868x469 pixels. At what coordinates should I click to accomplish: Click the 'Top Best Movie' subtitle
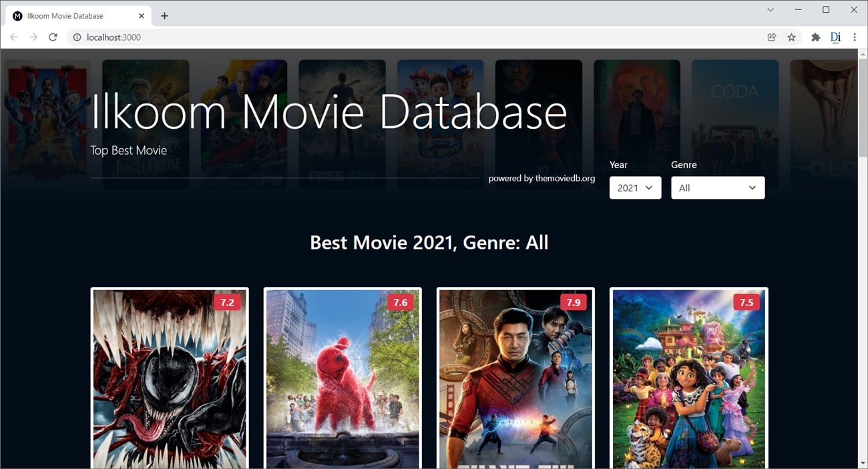[129, 150]
